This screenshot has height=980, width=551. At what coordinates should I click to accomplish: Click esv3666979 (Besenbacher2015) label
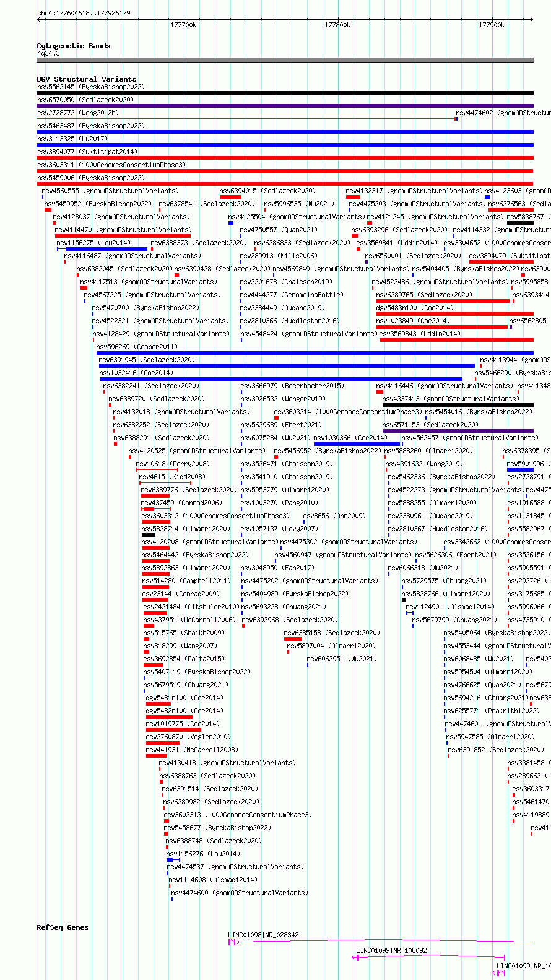pos(292,386)
